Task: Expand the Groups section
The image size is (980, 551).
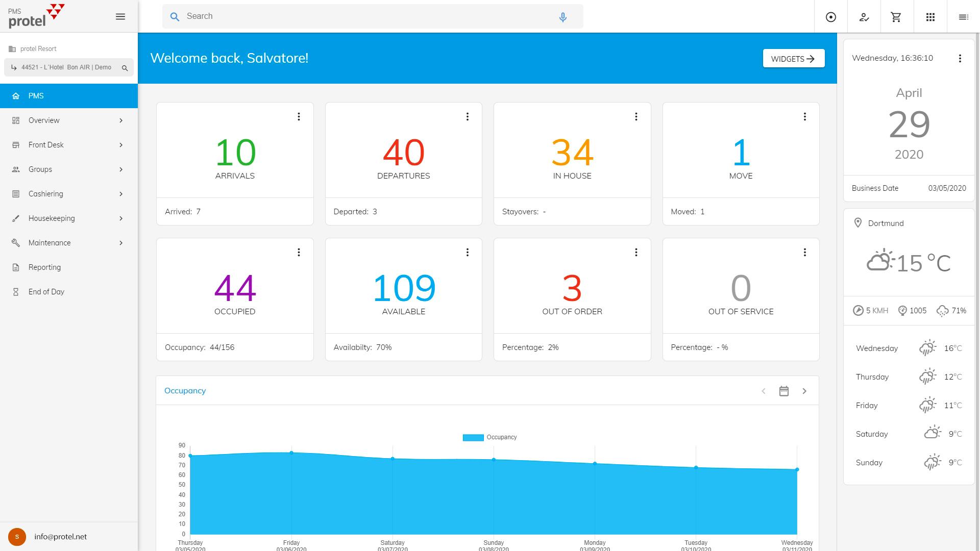Action: tap(40, 169)
